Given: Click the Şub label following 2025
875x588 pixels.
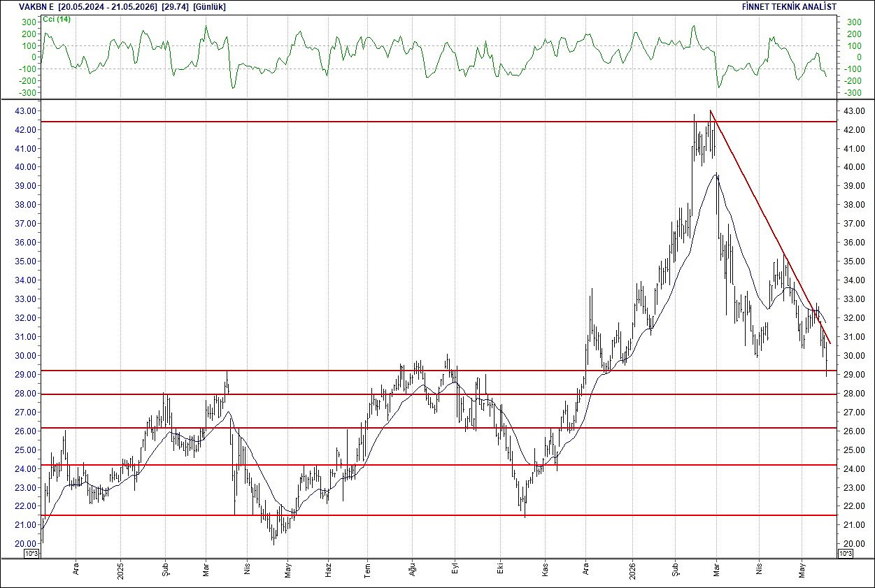Looking at the screenshot, I should pyautogui.click(x=165, y=570).
